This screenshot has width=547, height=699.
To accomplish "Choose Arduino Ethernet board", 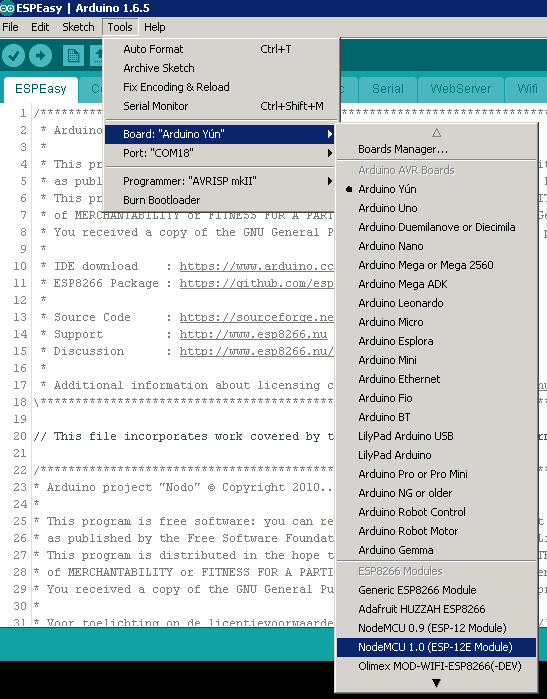I will click(x=436, y=379).
